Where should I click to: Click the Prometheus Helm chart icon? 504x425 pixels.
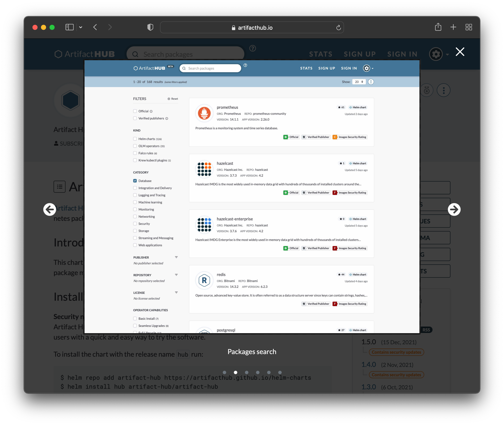point(204,113)
